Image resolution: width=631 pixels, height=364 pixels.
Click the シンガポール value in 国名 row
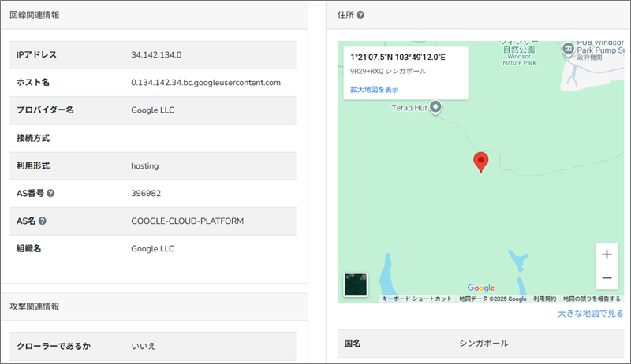pyautogui.click(x=484, y=343)
